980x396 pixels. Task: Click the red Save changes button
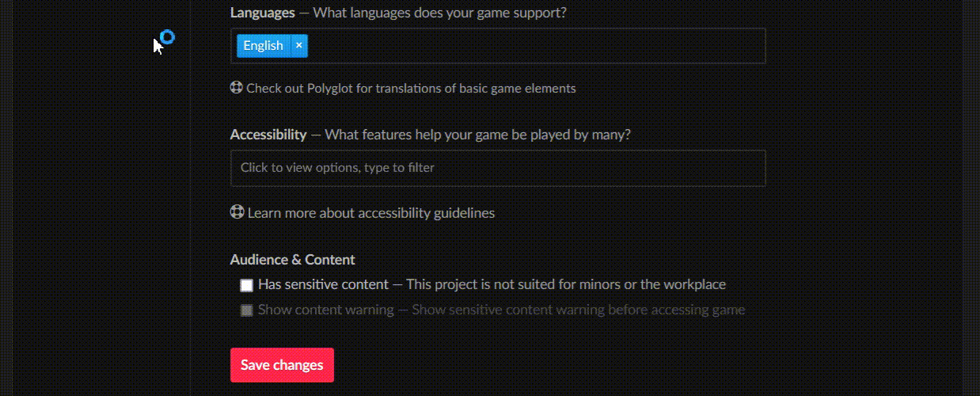click(282, 365)
